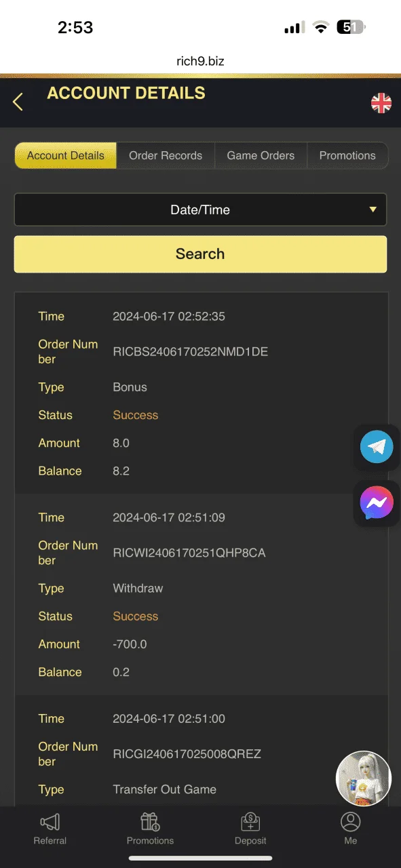401x868 pixels.
Task: Switch to Game Orders tab
Action: tap(261, 155)
